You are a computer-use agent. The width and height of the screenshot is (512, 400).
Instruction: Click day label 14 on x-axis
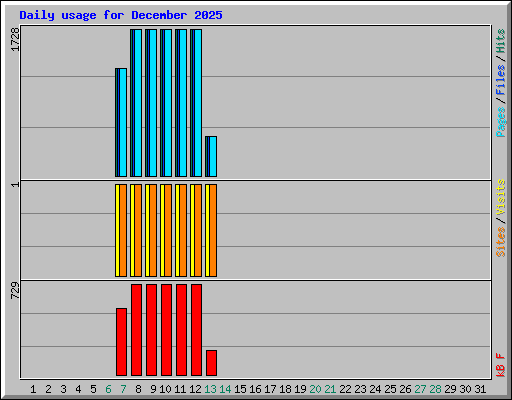(225, 389)
